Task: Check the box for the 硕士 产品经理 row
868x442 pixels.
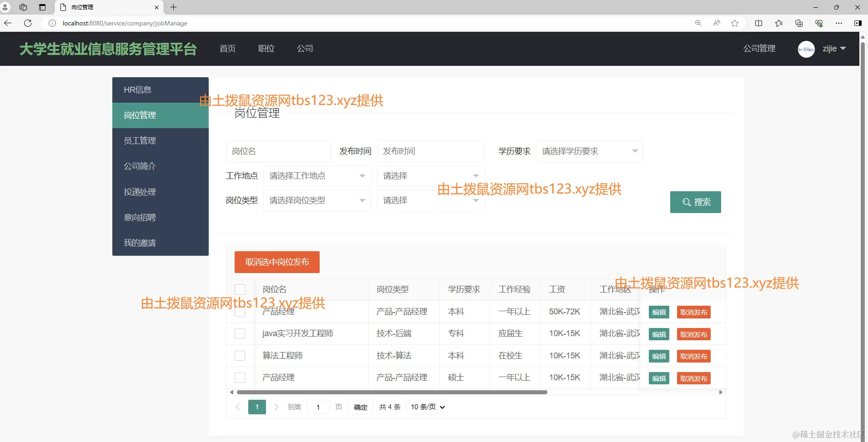Action: pyautogui.click(x=240, y=377)
